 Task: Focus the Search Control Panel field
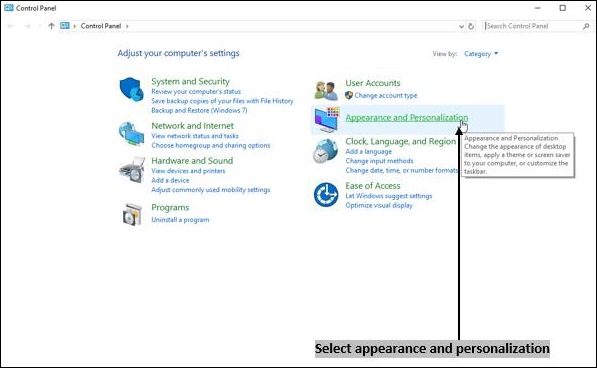537,26
